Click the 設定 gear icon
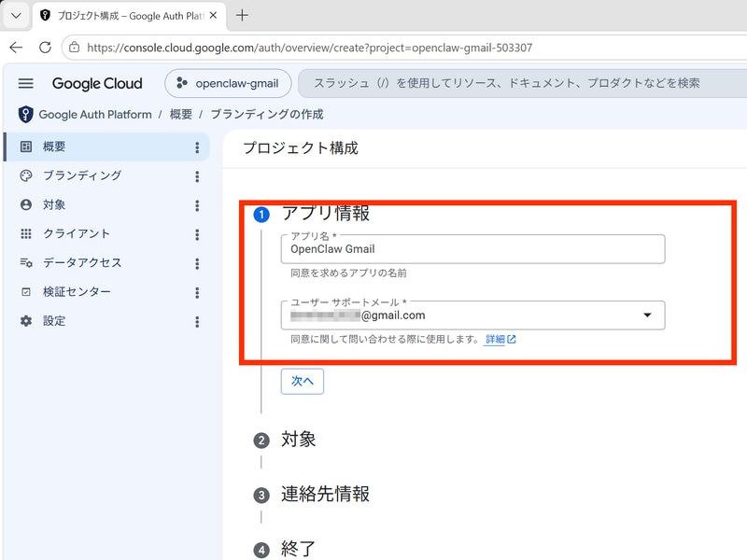 coord(26,321)
